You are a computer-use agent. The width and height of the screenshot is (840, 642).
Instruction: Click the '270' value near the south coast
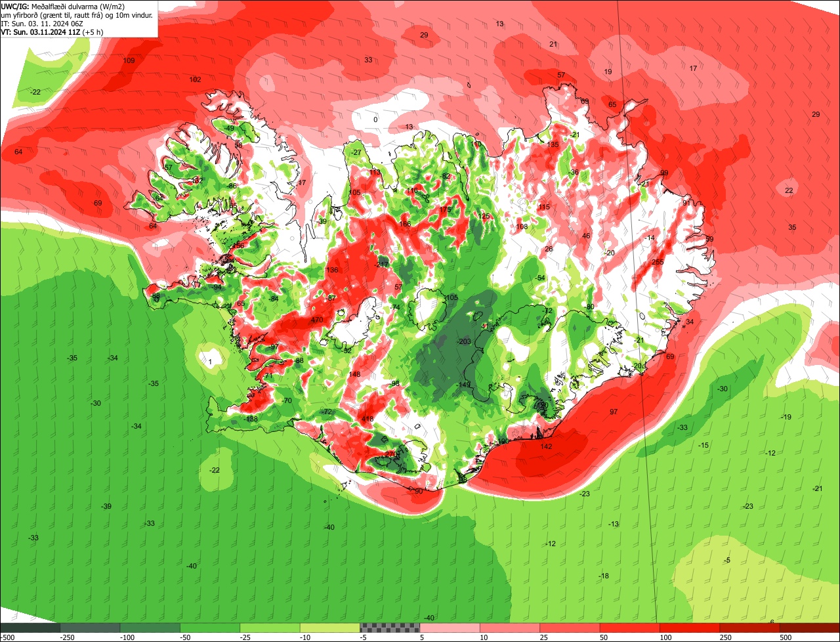[390, 454]
